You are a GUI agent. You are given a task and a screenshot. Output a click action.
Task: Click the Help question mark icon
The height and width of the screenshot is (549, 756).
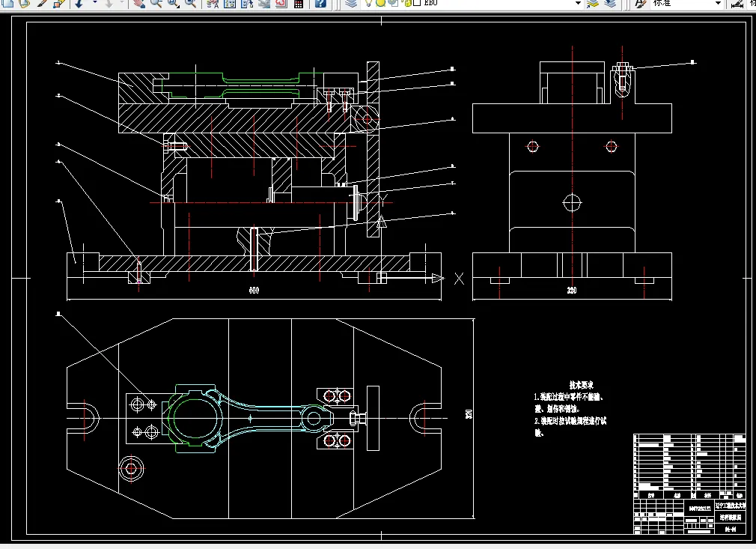[x=320, y=4]
